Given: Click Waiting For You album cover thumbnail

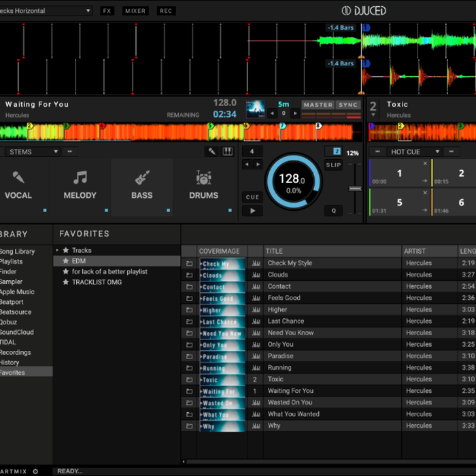Looking at the screenshot, I should click(255, 109).
